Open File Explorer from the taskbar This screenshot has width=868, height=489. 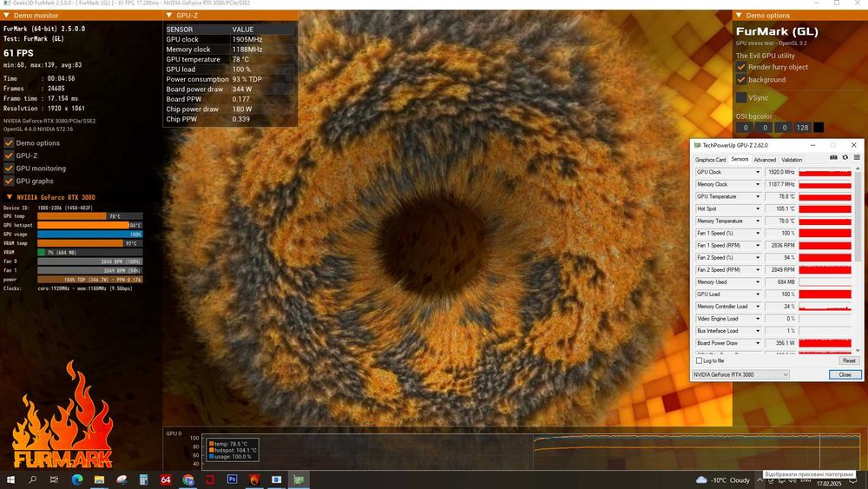click(99, 479)
